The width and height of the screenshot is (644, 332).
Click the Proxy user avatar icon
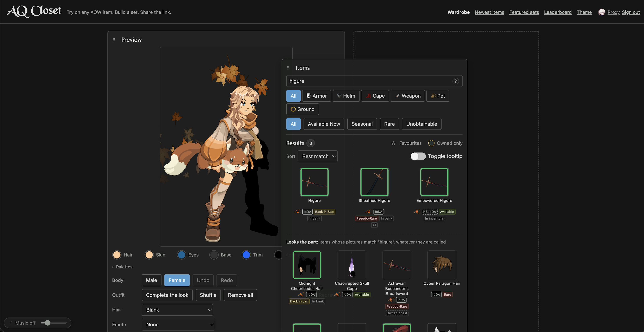[601, 12]
